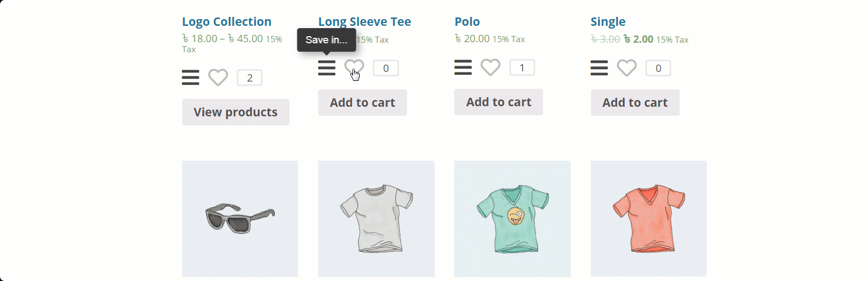Click Single wishlist count box showing 0

pyautogui.click(x=658, y=69)
